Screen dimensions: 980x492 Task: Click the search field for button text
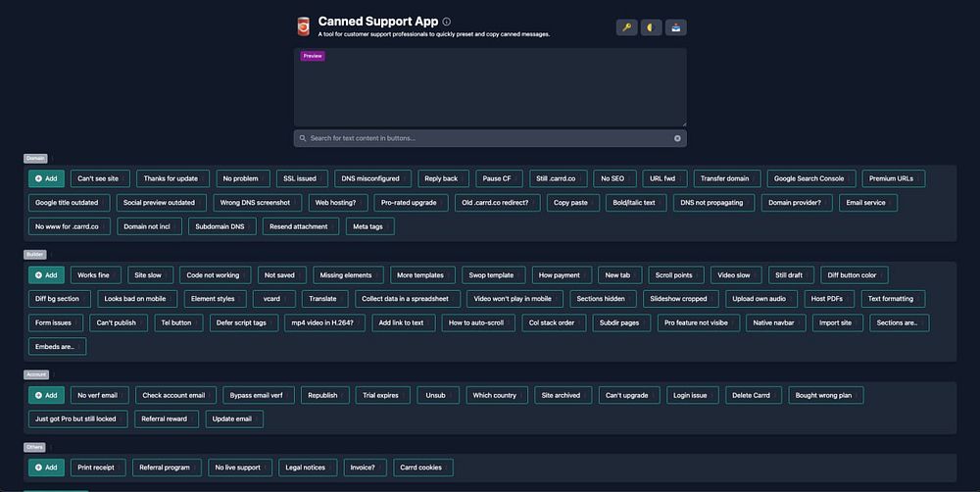490,138
